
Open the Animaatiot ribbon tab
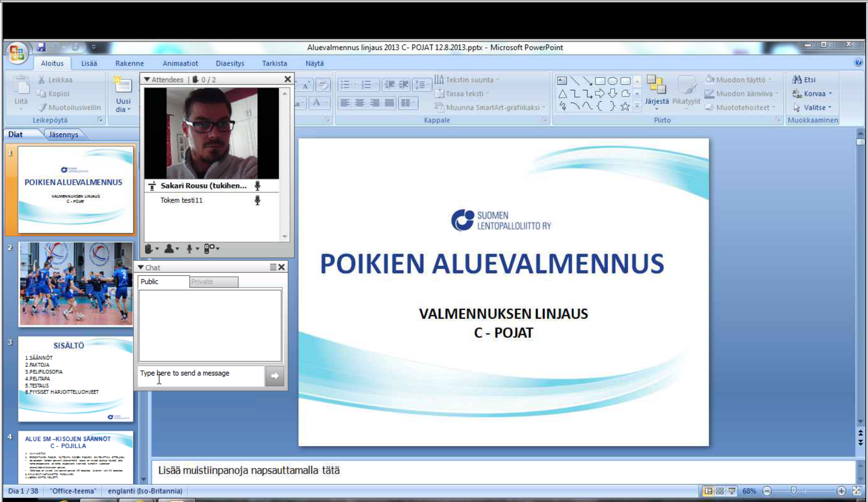click(180, 64)
